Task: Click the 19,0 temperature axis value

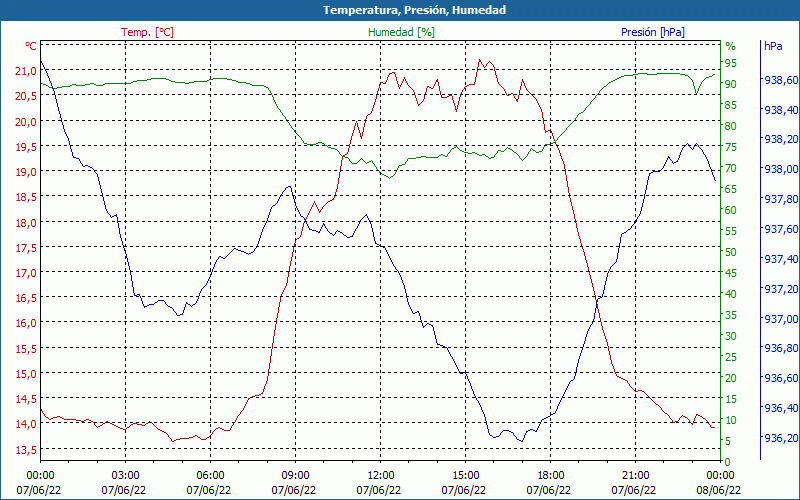Action: tap(26, 172)
